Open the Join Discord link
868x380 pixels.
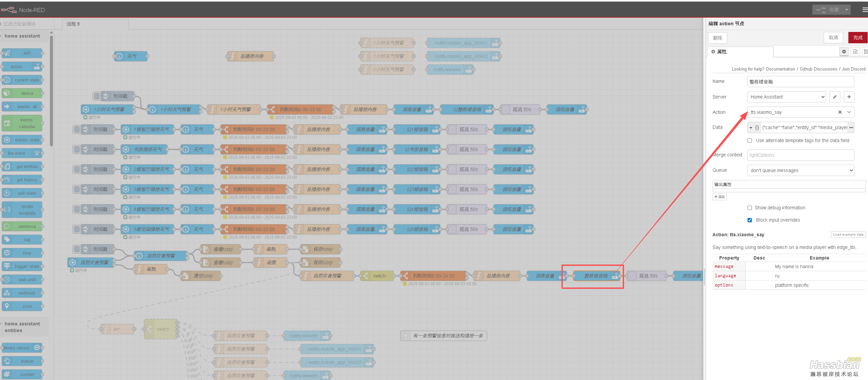click(x=853, y=69)
